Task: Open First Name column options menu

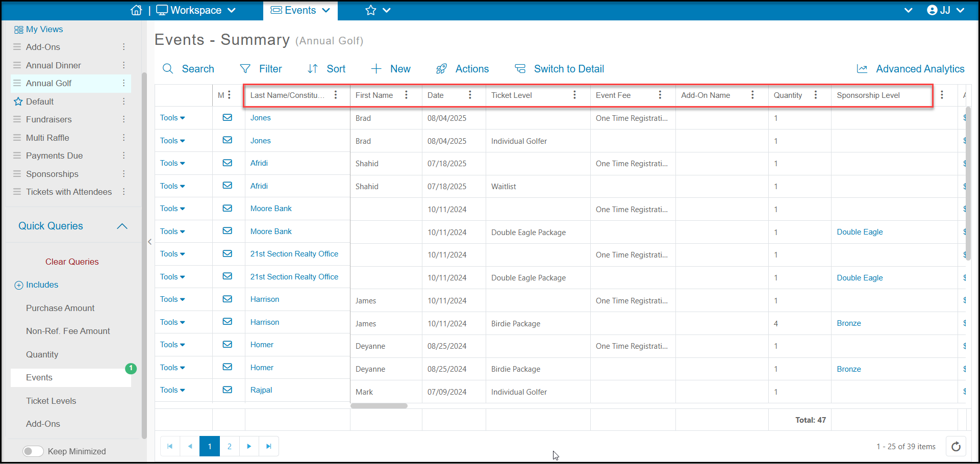Action: 406,95
